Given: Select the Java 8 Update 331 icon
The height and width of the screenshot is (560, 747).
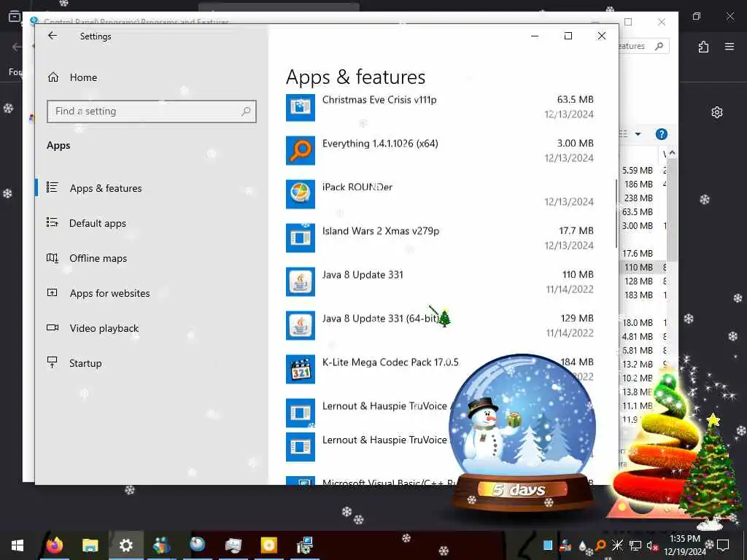Looking at the screenshot, I should click(x=300, y=282).
